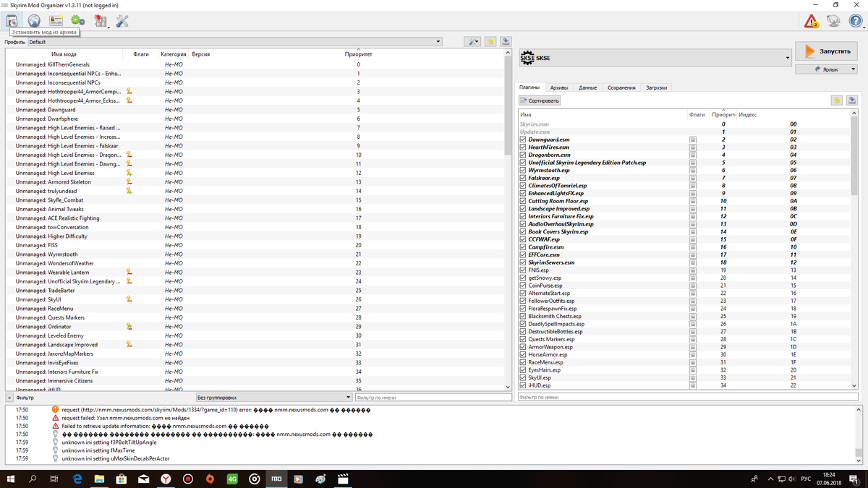This screenshot has width=868, height=488.
Task: Open the Ярлык shortcut dropdown
Action: tap(827, 69)
